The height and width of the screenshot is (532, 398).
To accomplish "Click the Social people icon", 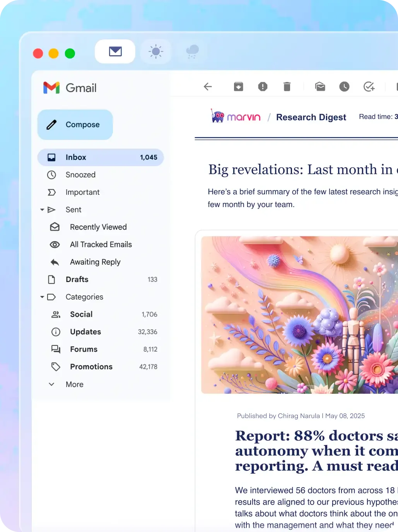I will (56, 314).
